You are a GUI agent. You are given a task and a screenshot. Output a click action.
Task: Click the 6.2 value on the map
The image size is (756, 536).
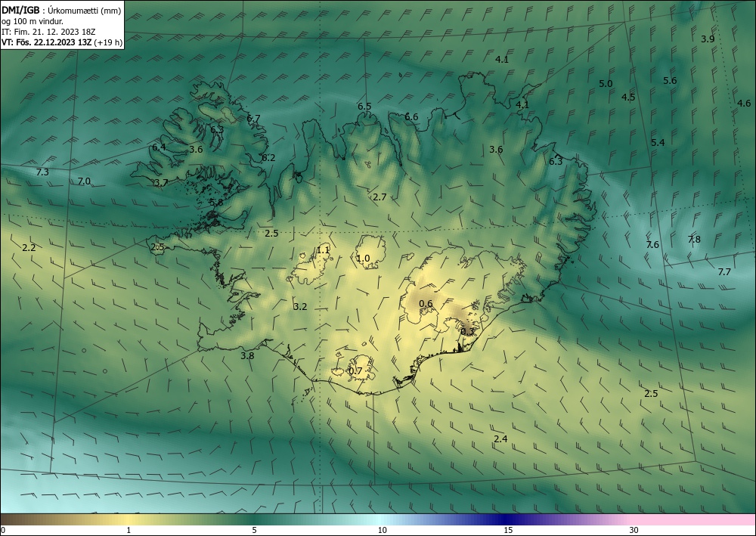coord(268,157)
